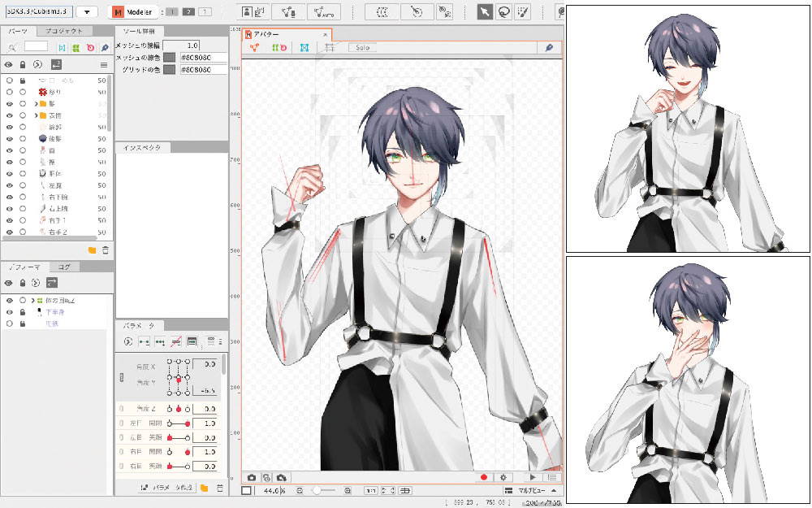The height and width of the screenshot is (508, 812).
Task: Play the physics preview button
Action: (x=533, y=477)
